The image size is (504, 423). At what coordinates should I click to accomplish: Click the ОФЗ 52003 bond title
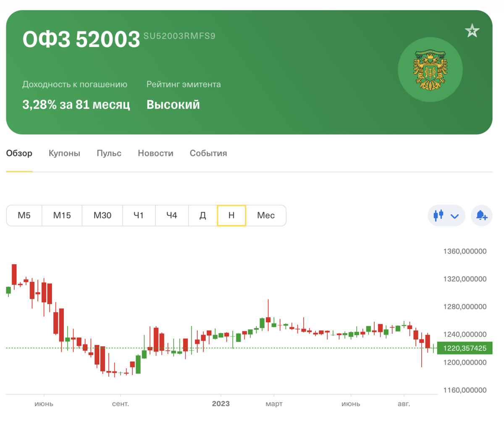click(81, 39)
